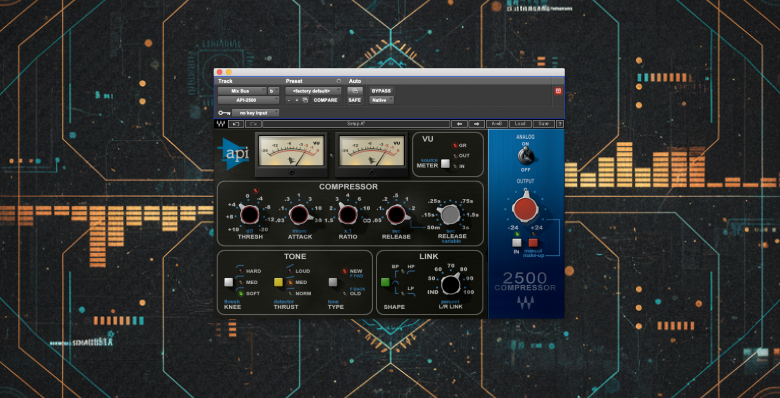The image size is (780, 398).
Task: Click the Setup A name field
Action: click(x=356, y=124)
